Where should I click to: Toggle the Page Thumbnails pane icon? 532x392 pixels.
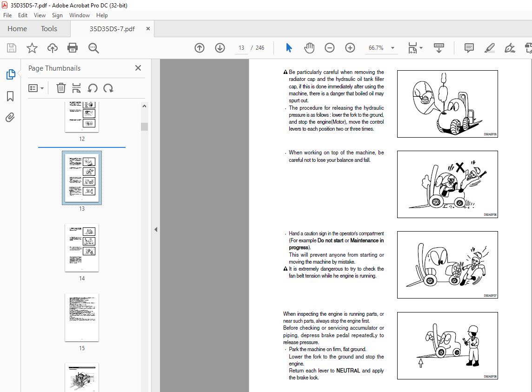click(x=10, y=74)
